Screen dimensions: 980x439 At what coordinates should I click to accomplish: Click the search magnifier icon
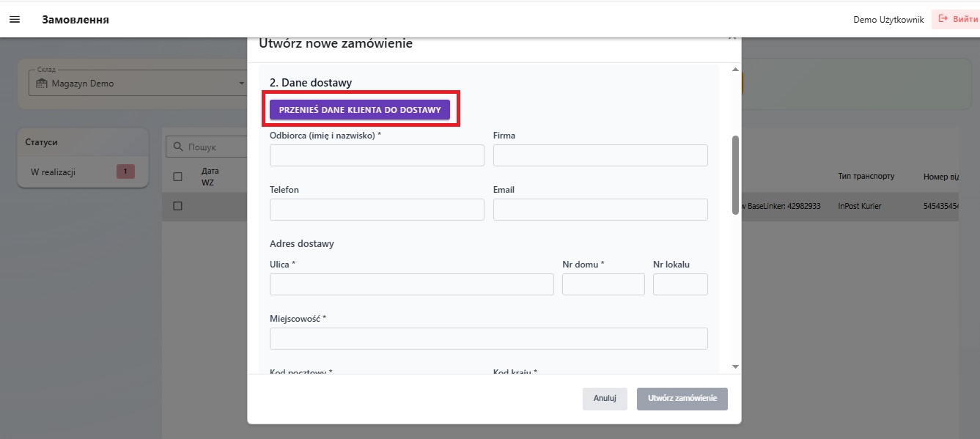(x=178, y=147)
